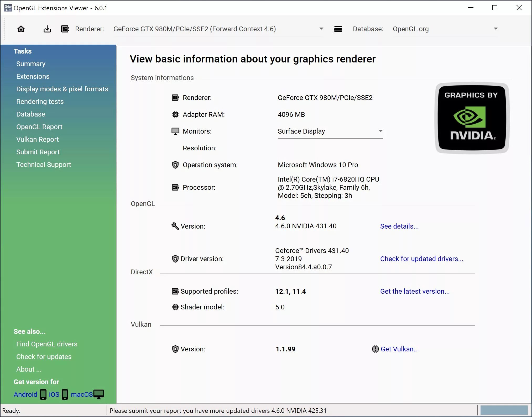Click the Save/Download report icon

[x=48, y=29]
